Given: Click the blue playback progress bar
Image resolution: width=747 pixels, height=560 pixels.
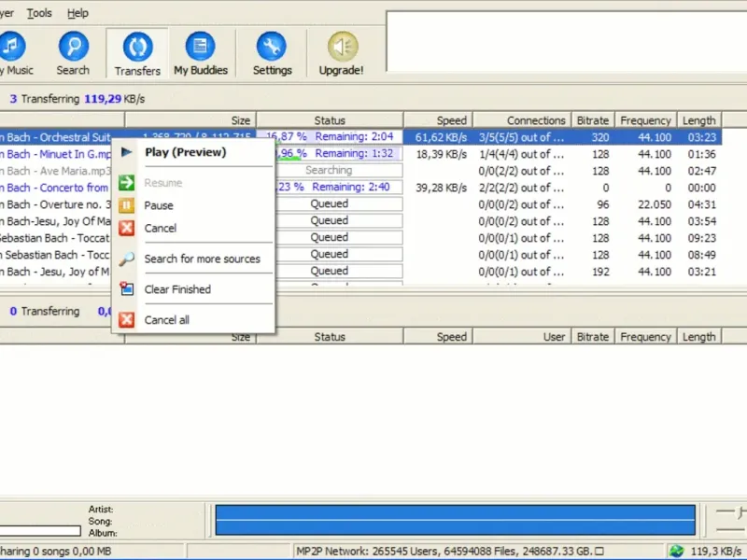Looking at the screenshot, I should coord(455,520).
